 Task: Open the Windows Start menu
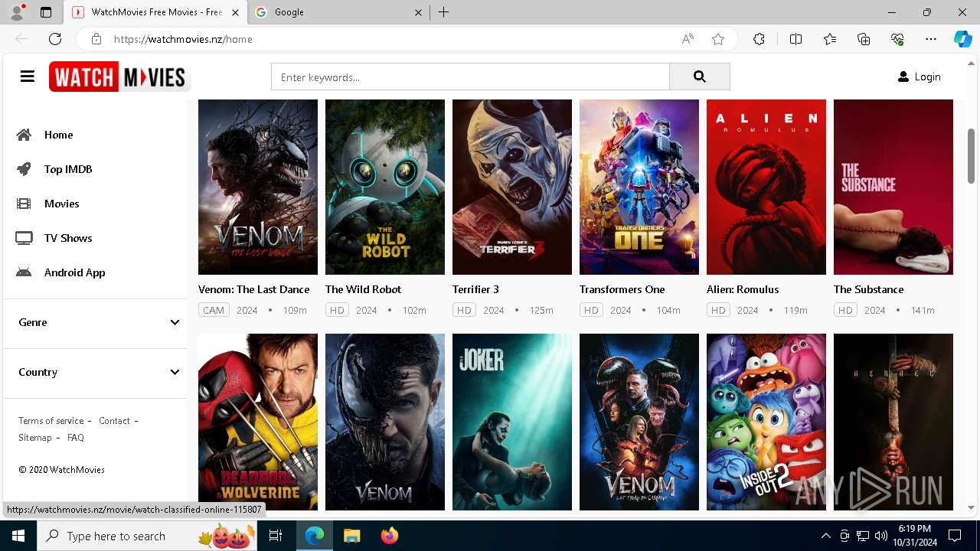click(18, 536)
